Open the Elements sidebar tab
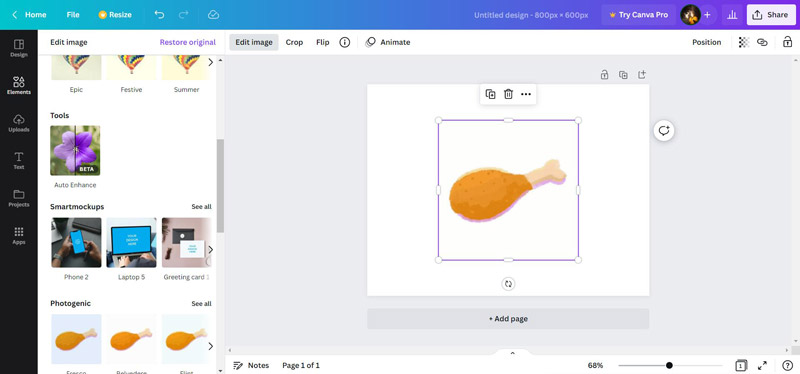 18,86
